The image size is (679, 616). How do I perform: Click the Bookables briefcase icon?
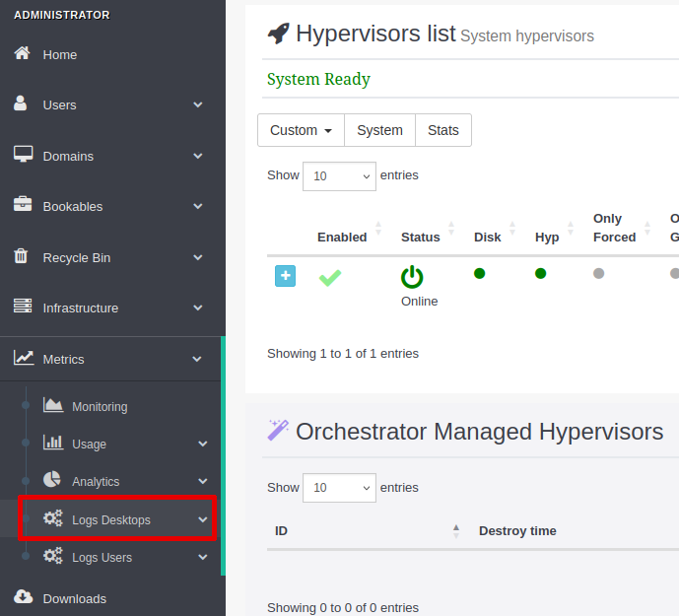pos(23,206)
